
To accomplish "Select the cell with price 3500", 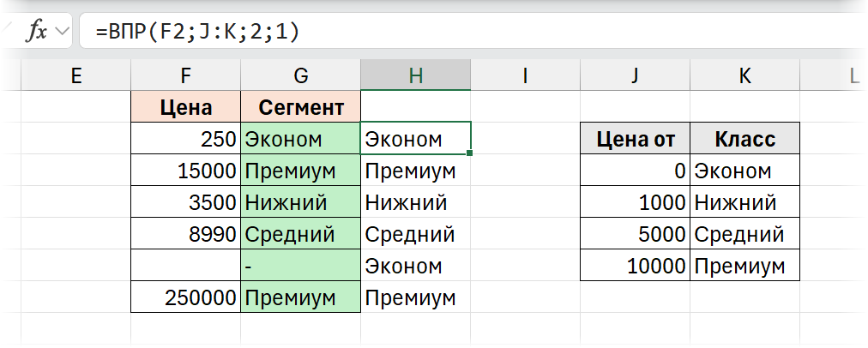I will click(185, 202).
